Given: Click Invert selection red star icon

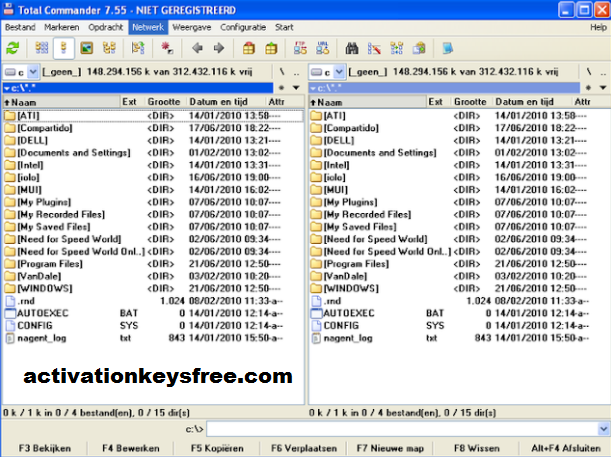Looking at the screenshot, I should 167,48.
